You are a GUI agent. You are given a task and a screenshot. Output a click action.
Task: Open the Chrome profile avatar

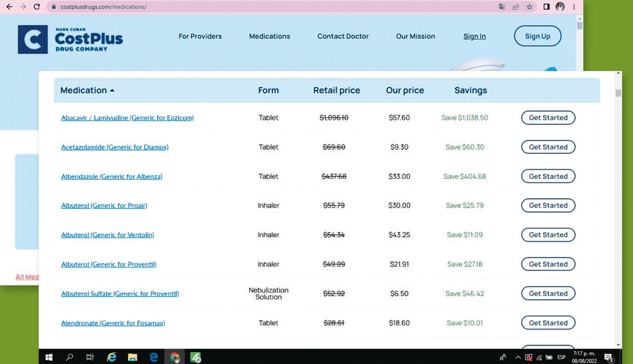pyautogui.click(x=560, y=7)
